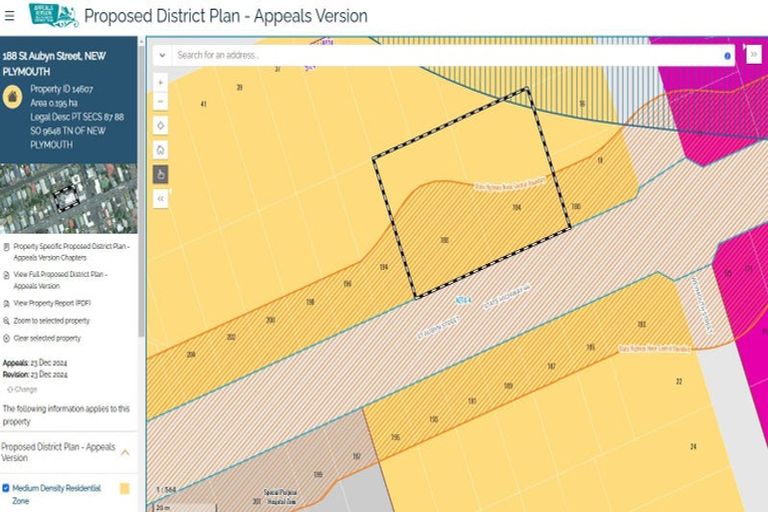Image resolution: width=768 pixels, height=512 pixels.
Task: Zoom out on the map
Action: coord(161,102)
